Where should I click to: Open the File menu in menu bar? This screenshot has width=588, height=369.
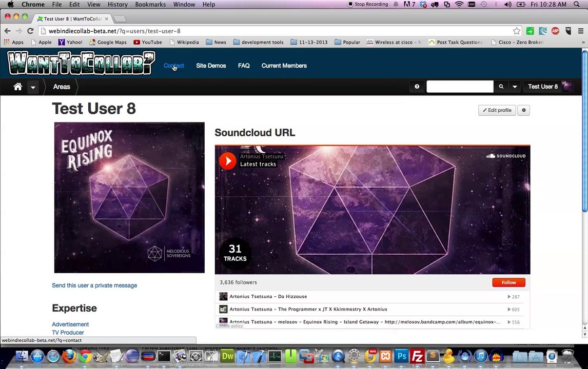(x=57, y=5)
